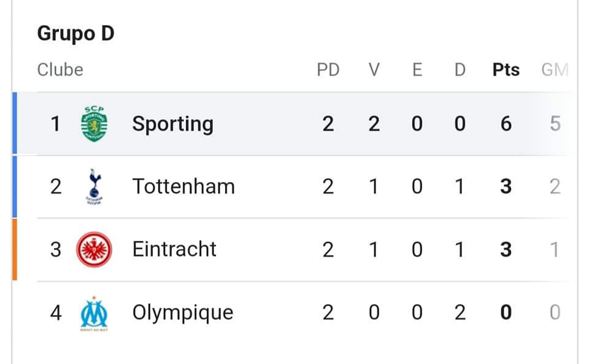Image resolution: width=589 pixels, height=364 pixels.
Task: Select the Eintracht team name
Action: pyautogui.click(x=174, y=249)
